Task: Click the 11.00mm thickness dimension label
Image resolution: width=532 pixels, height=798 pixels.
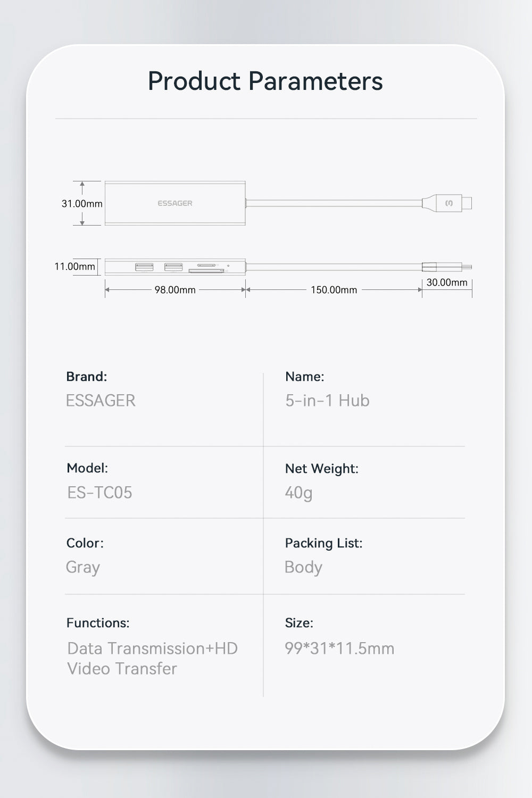Action: [74, 267]
